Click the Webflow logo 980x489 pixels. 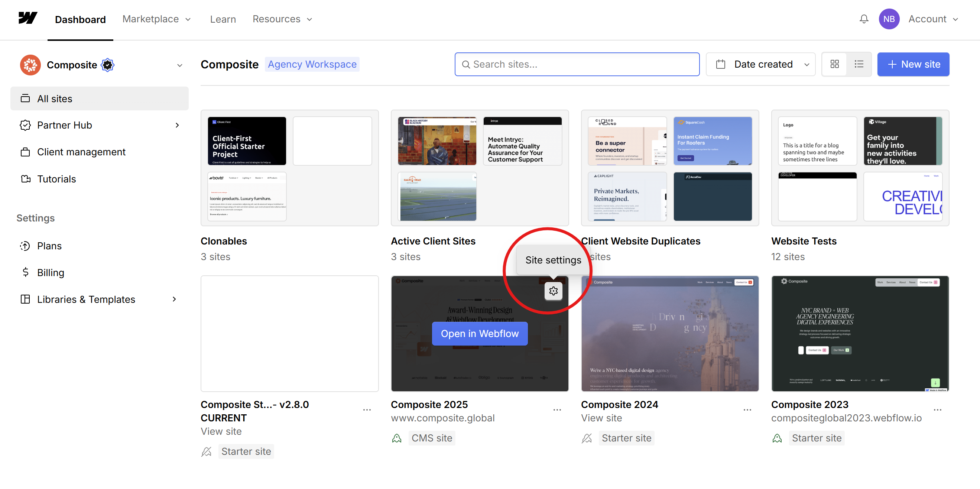[x=27, y=17]
